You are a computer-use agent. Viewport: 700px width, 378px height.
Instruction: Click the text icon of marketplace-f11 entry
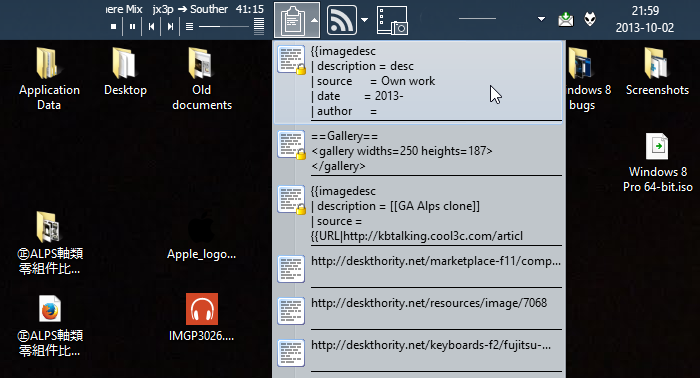coord(291,269)
